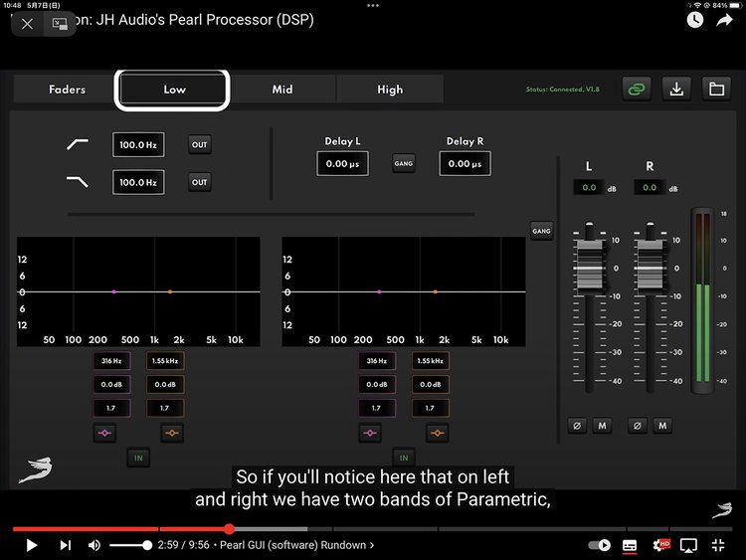Skip to next video
The height and width of the screenshot is (560, 746).
pyautogui.click(x=65, y=545)
